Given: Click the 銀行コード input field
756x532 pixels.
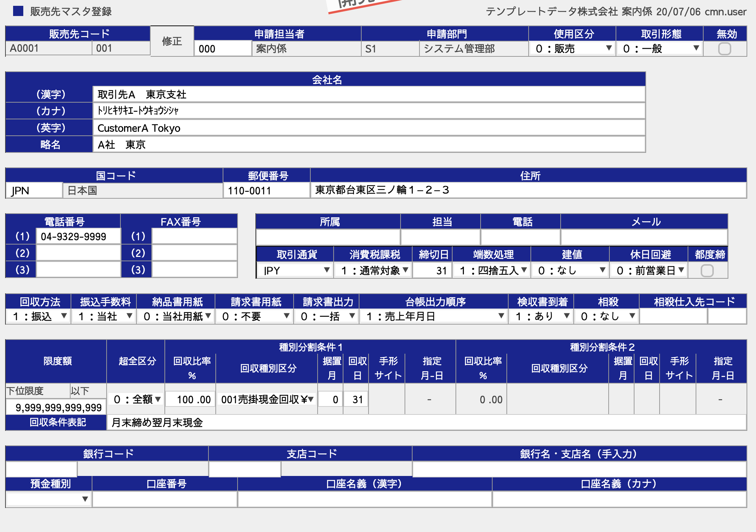Looking at the screenshot, I should (x=41, y=469).
